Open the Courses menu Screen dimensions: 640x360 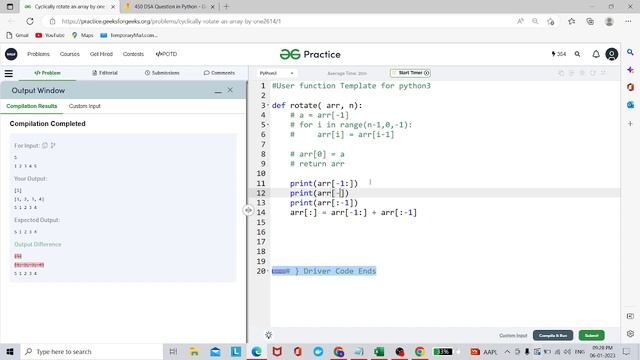tap(70, 54)
